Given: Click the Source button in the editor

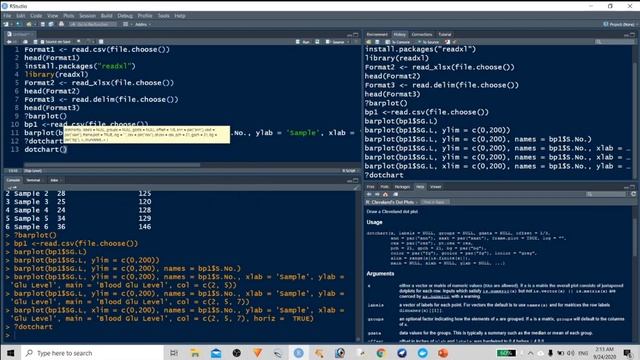Looking at the screenshot, I should click(x=335, y=42).
